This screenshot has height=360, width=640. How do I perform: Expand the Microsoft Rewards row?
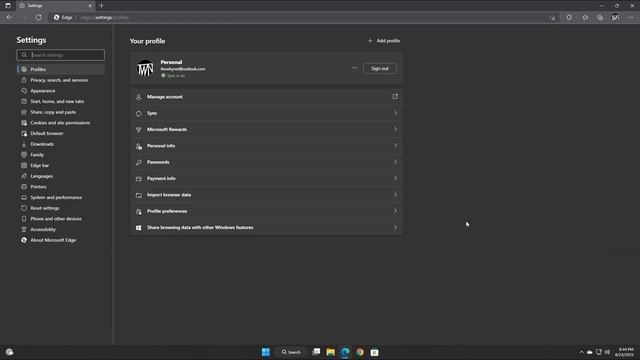click(x=267, y=129)
